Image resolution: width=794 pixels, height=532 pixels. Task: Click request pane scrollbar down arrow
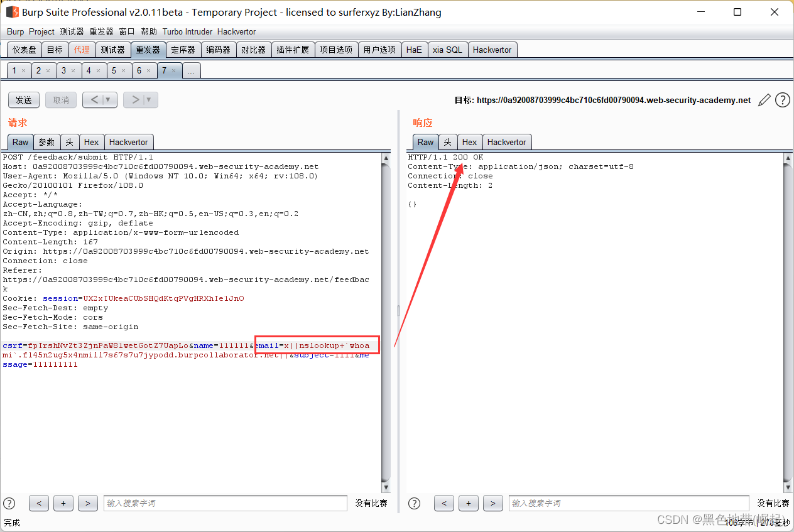pos(386,487)
